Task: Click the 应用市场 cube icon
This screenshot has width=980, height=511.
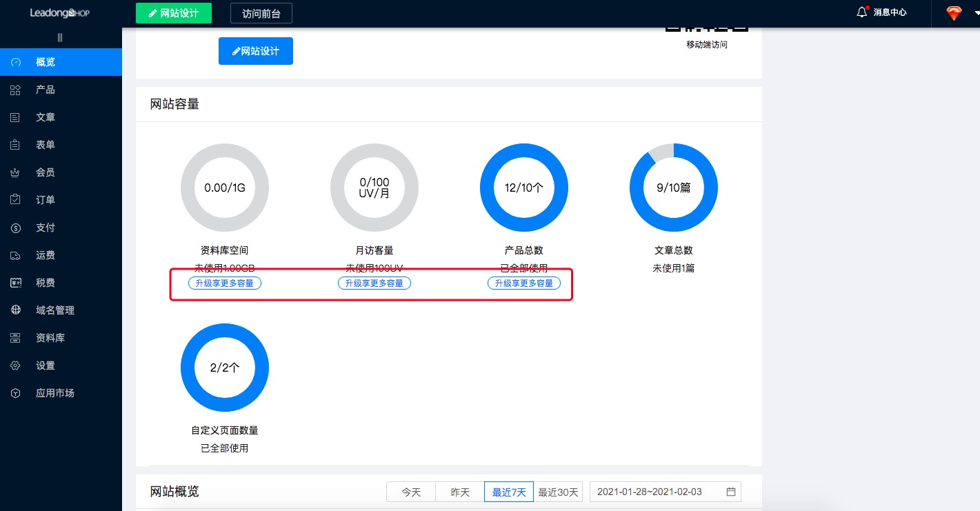Action: coord(15,393)
